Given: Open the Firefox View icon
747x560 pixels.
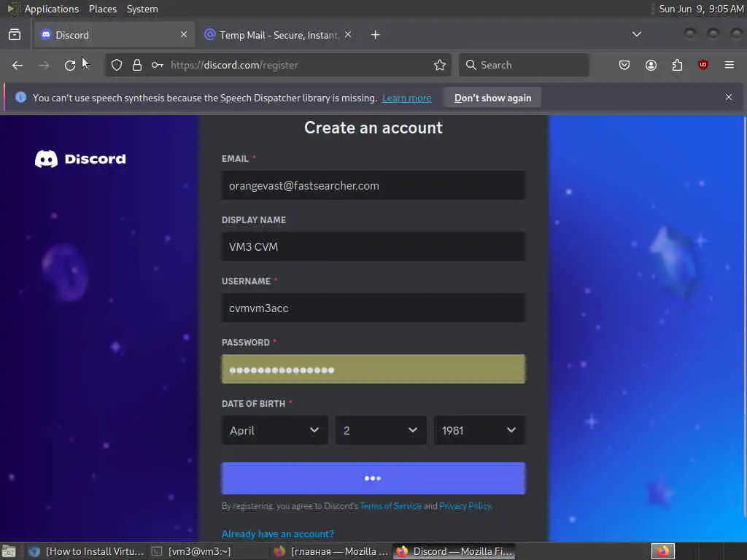Looking at the screenshot, I should coord(15,35).
